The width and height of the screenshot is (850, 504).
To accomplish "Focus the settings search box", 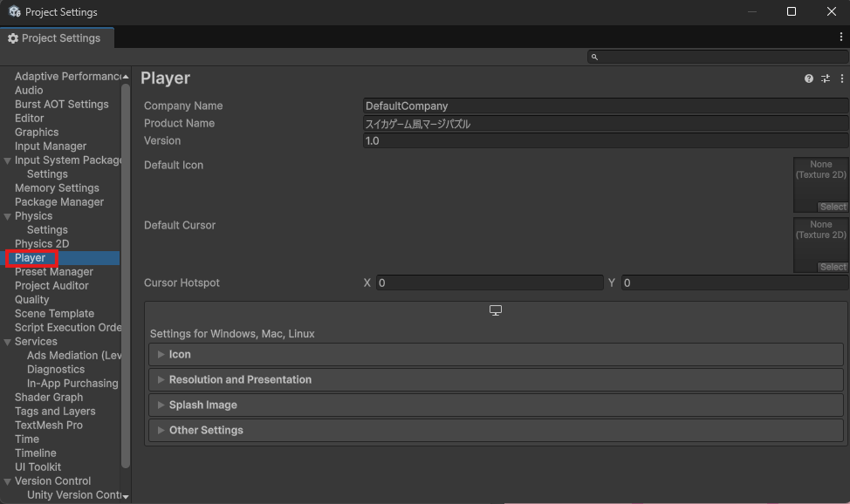I will 717,57.
